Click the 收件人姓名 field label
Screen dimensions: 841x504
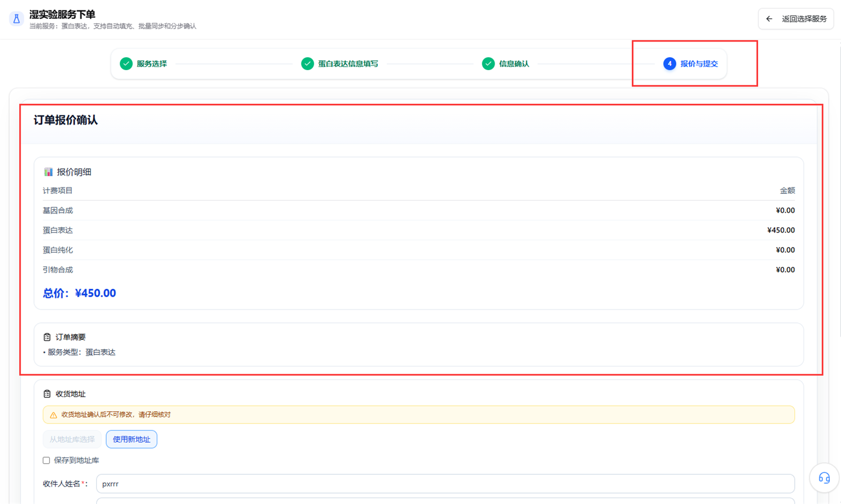(65, 484)
